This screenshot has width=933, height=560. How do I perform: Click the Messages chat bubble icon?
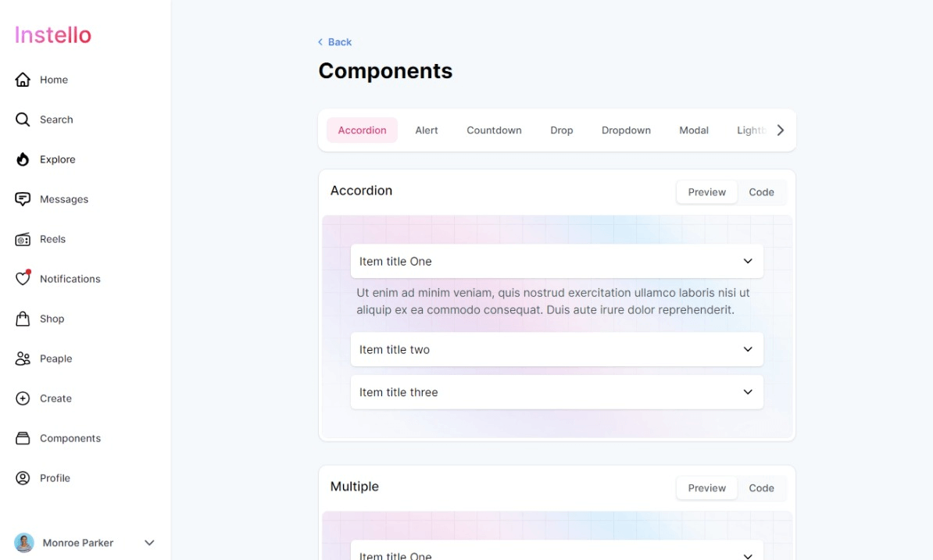(x=23, y=199)
